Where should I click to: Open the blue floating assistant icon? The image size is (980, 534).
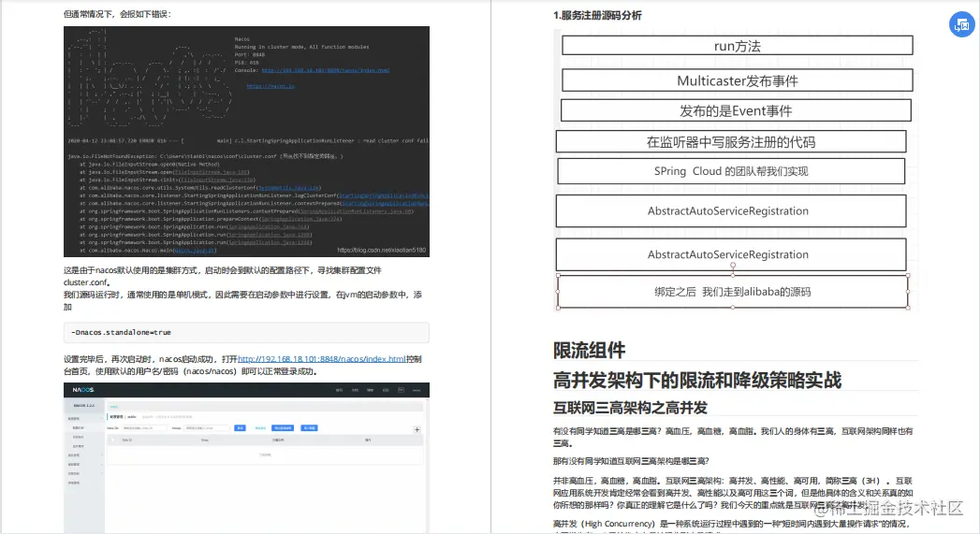point(962,25)
